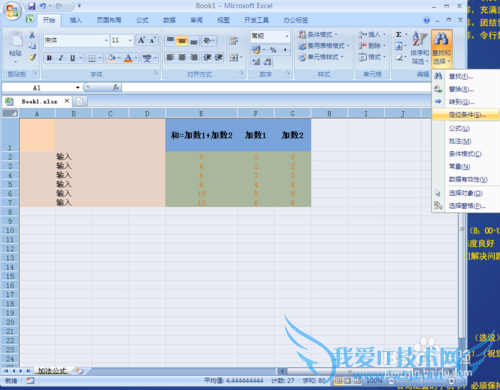The image size is (500, 390).
Task: Choose 选择对象(O) from the menu
Action: (x=466, y=193)
